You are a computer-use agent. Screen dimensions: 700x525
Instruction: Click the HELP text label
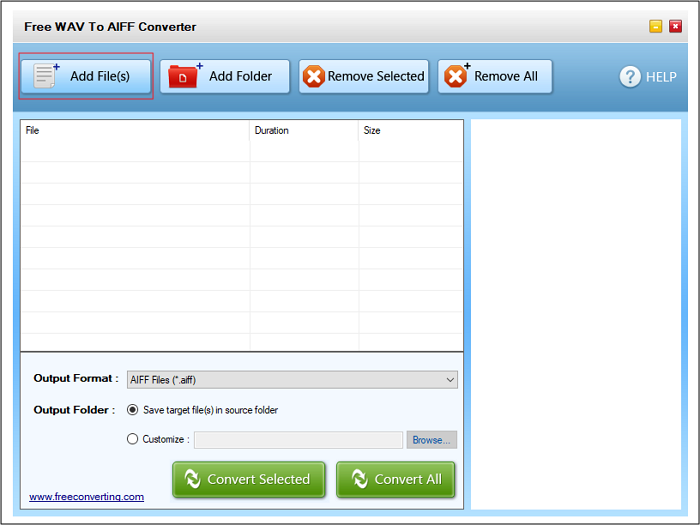pos(661,77)
